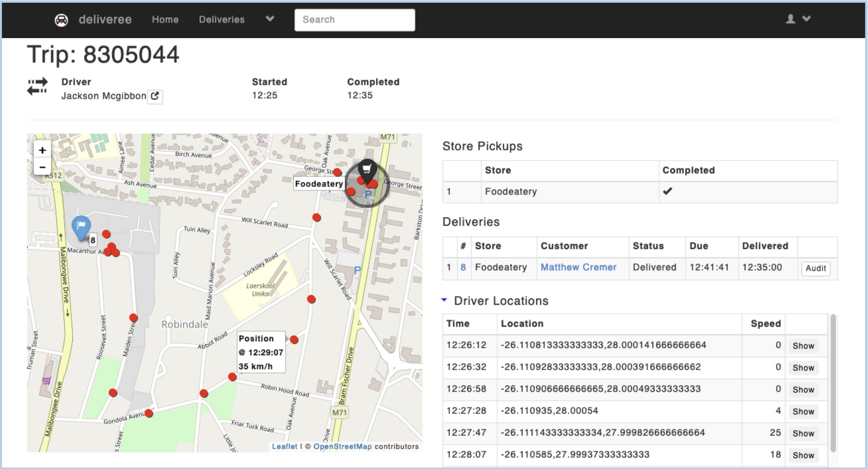Open the Deliveries menu item
The width and height of the screenshot is (868, 469).
(x=222, y=20)
